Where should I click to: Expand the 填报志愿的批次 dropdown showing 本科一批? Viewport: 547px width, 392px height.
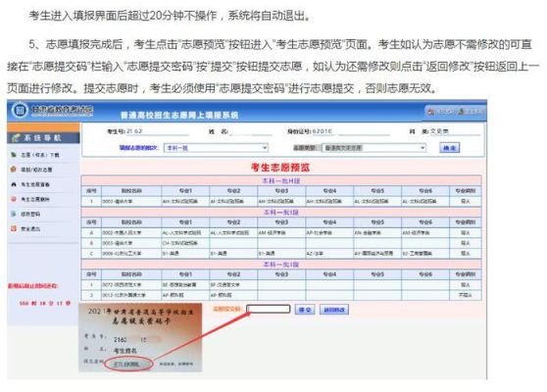(x=216, y=148)
